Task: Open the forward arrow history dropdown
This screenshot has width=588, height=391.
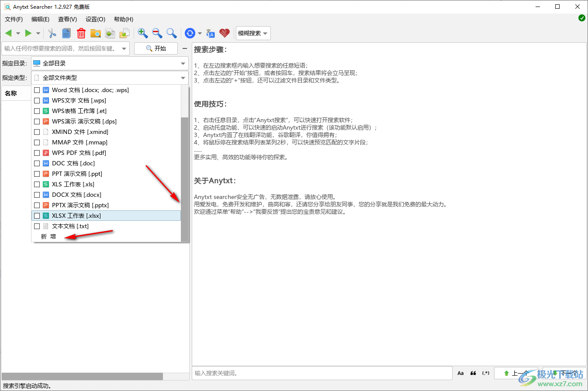Action: coord(38,33)
